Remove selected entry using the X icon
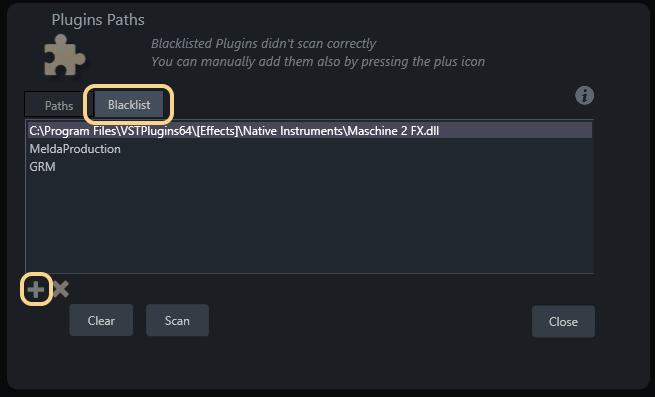 pyautogui.click(x=61, y=289)
